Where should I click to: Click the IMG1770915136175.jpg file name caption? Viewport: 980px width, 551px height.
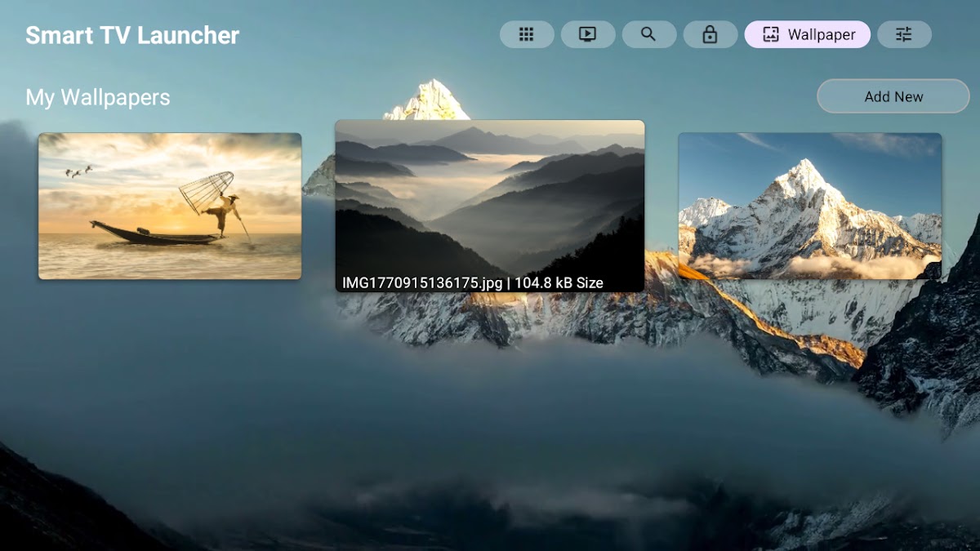(x=424, y=283)
